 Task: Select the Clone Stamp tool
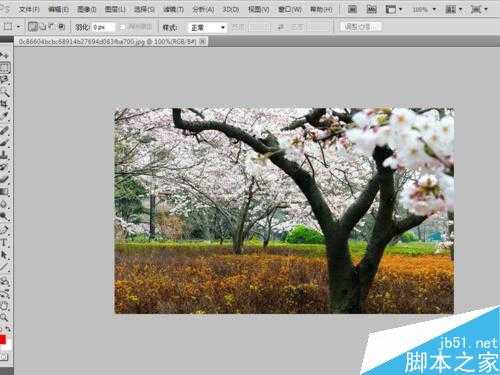5,154
